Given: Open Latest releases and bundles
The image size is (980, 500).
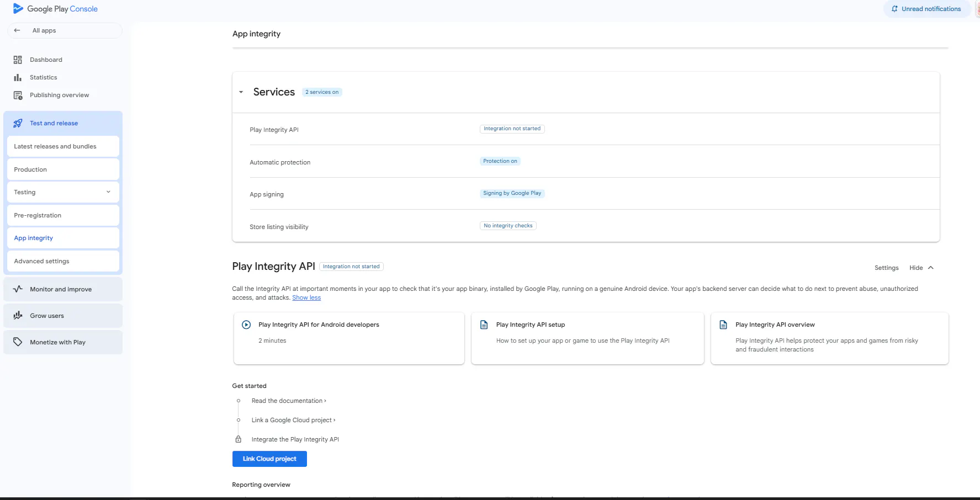Looking at the screenshot, I should click(63, 146).
